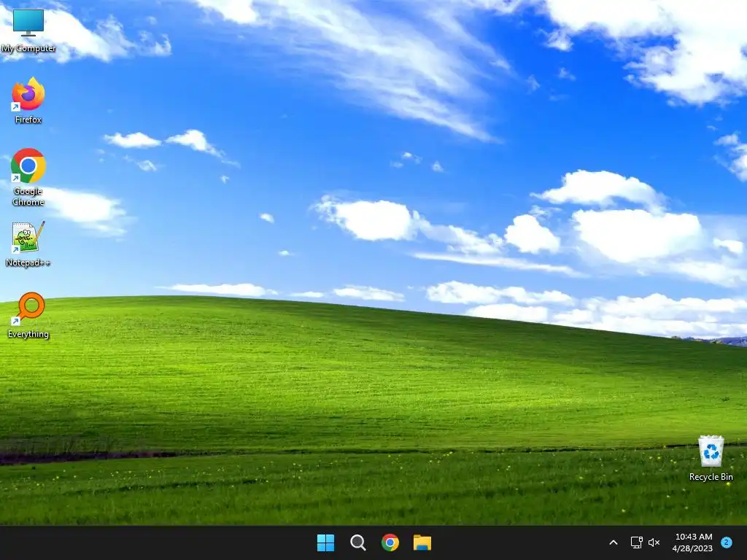
Task: Open taskbar Search
Action: (x=357, y=542)
